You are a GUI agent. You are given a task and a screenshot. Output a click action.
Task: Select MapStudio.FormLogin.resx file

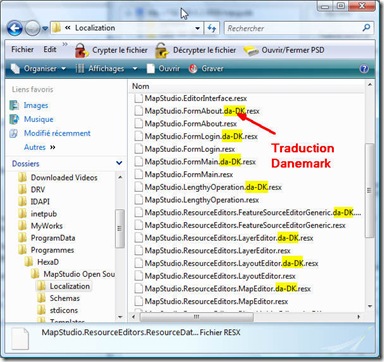185,149
